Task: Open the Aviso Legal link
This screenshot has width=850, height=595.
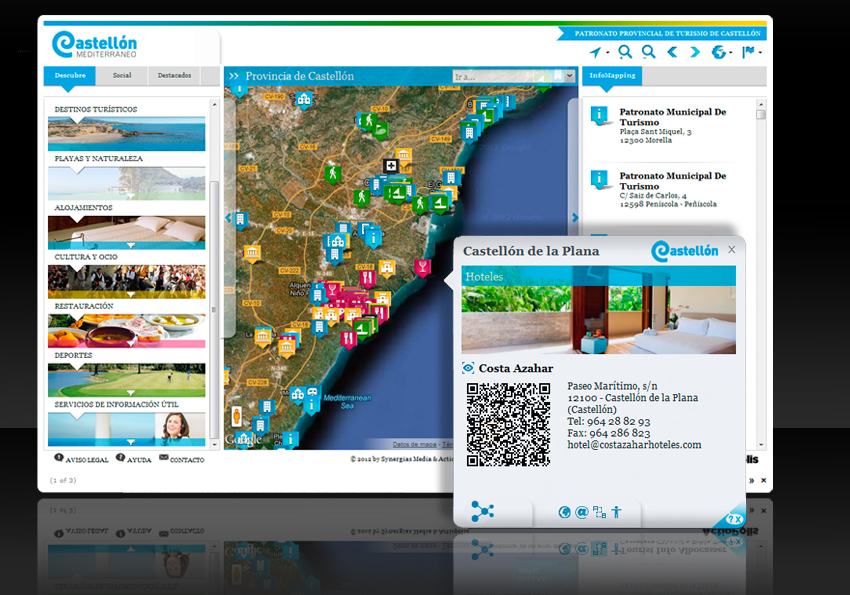Action: 81,459
